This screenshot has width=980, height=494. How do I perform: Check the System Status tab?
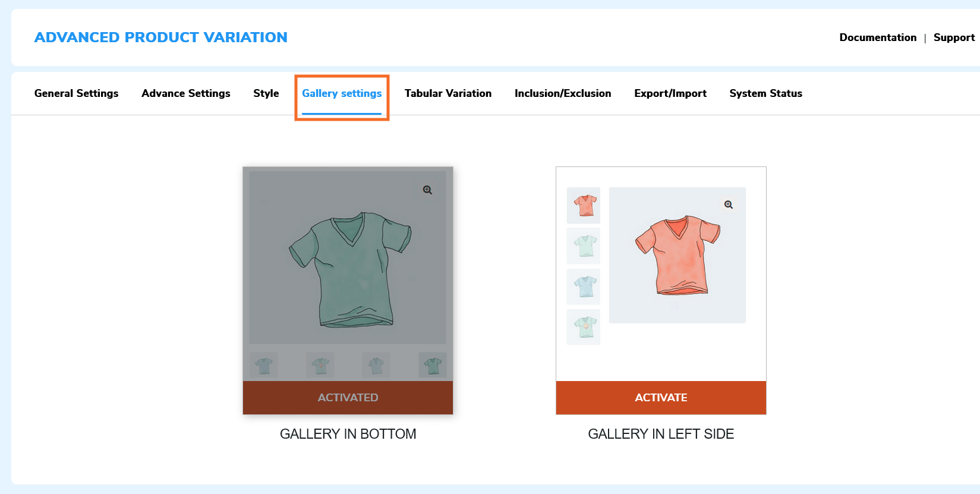pos(765,93)
